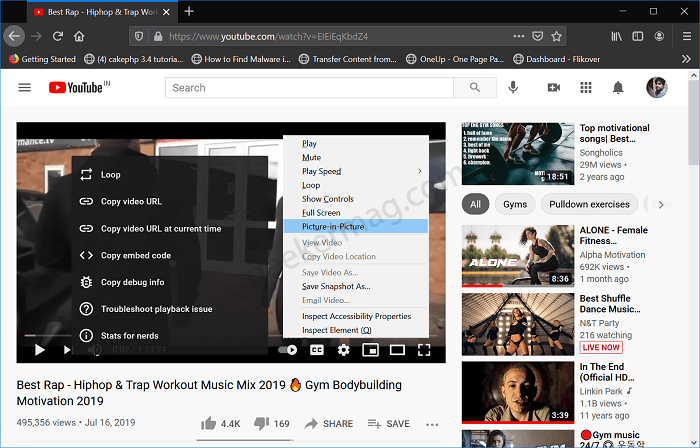Click the SHARE button
Screen dimensions: 700x448
[x=329, y=423]
